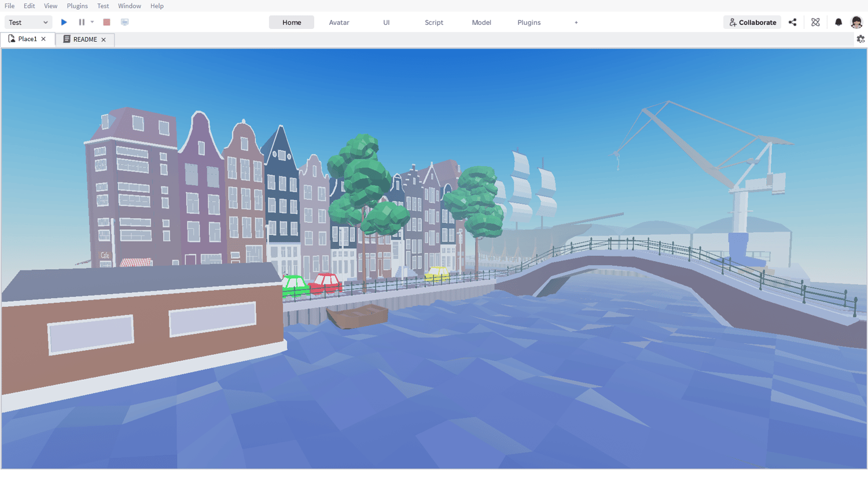Image resolution: width=868 pixels, height=488 pixels.
Task: Click the Collaborate button
Action: [x=752, y=22]
